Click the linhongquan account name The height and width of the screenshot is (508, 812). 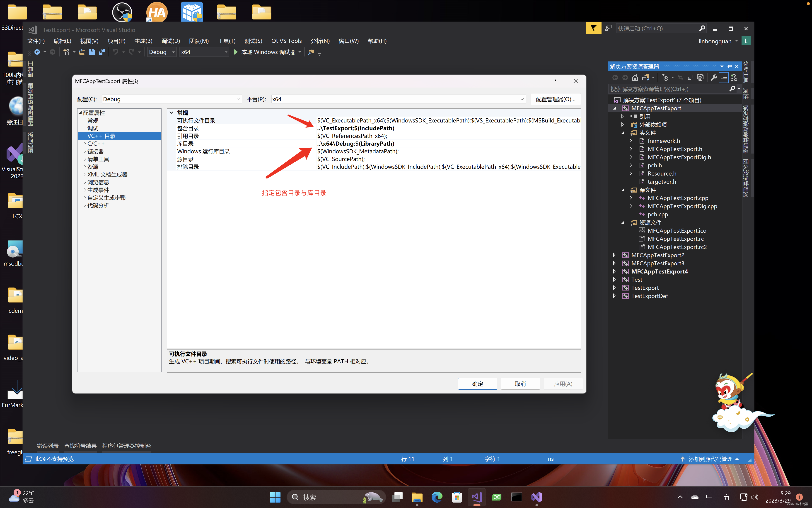pos(715,41)
